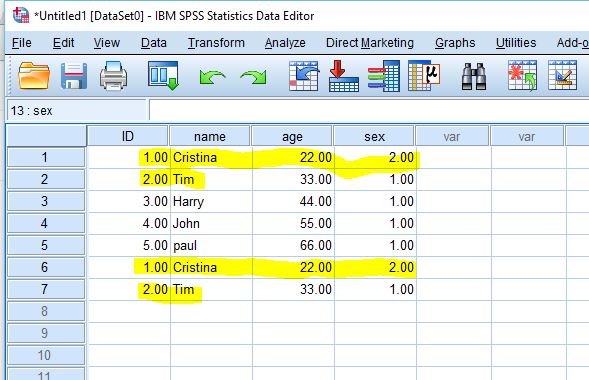Screen dimensions: 589x380
Task: Go to case toolbar icon
Action: 304,76
